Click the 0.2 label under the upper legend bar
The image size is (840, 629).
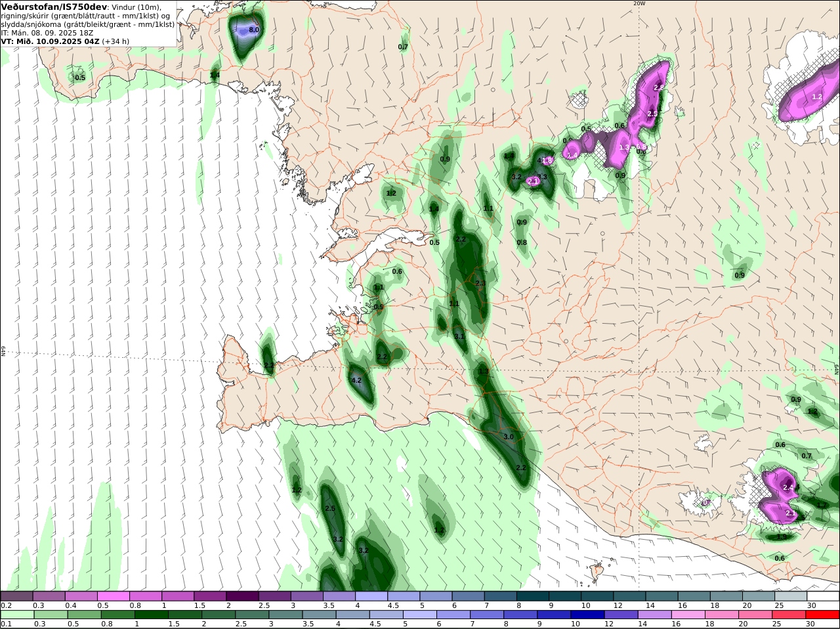click(x=6, y=605)
